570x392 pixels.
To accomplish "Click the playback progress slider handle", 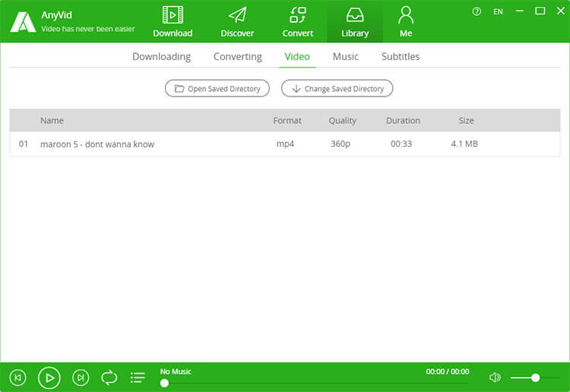I will (x=164, y=383).
